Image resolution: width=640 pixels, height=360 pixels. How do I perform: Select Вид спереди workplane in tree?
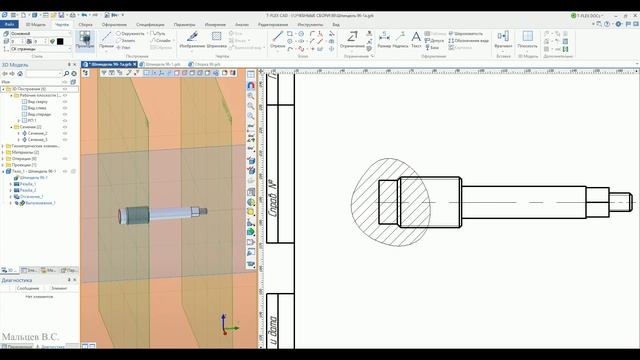39,114
